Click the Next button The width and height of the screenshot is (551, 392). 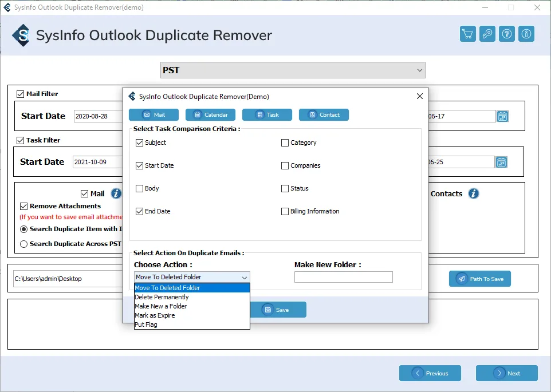506,373
